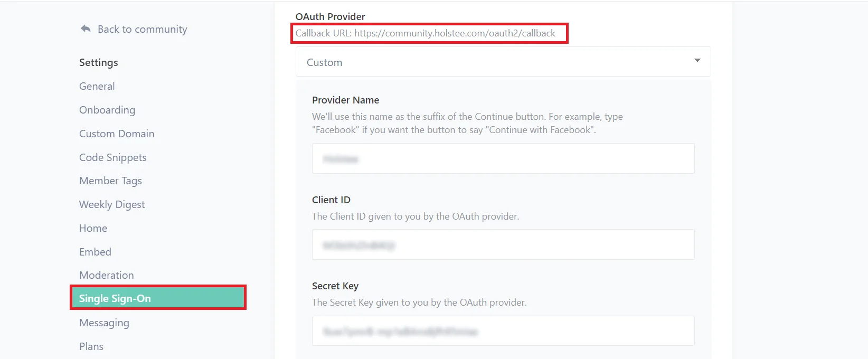Click the back arrow icon beside Back to community
Viewport: 868px width, 359px height.
pyautogui.click(x=86, y=29)
